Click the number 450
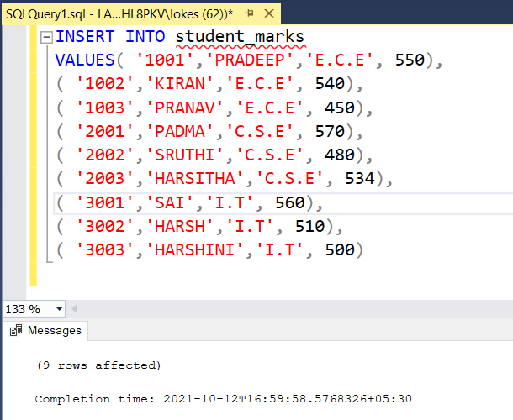Viewport: 513px width, 420px height. 340,108
